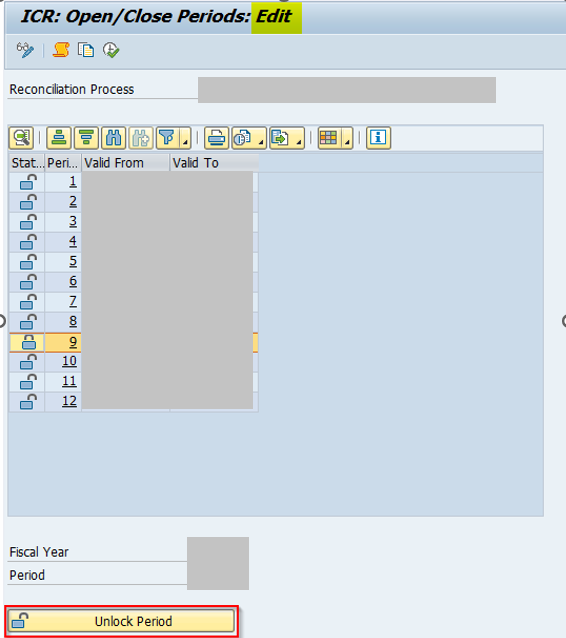Open the Details magnifier icon in grid toolbar

tap(21, 138)
